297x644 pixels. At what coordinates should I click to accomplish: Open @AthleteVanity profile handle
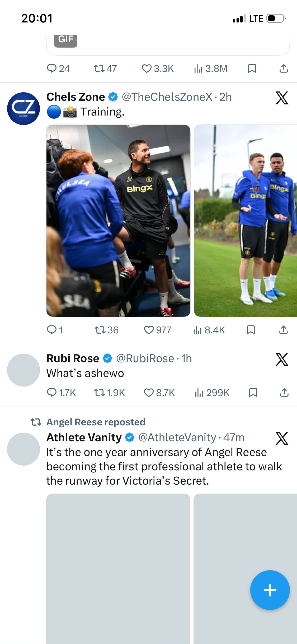[x=177, y=438]
